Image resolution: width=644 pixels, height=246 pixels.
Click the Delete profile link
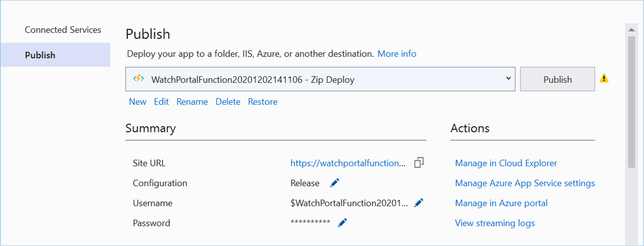coord(228,102)
